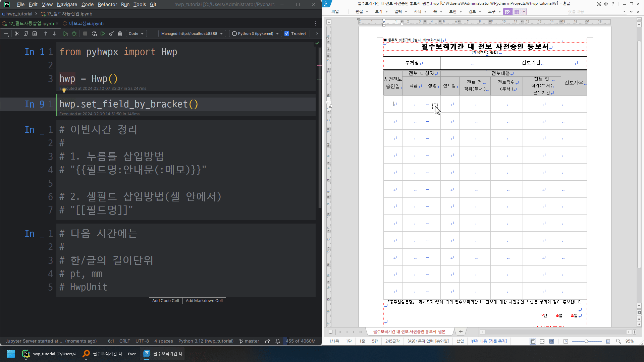Open the Code cell type dropdown
644x362 pixels.
pos(136,34)
